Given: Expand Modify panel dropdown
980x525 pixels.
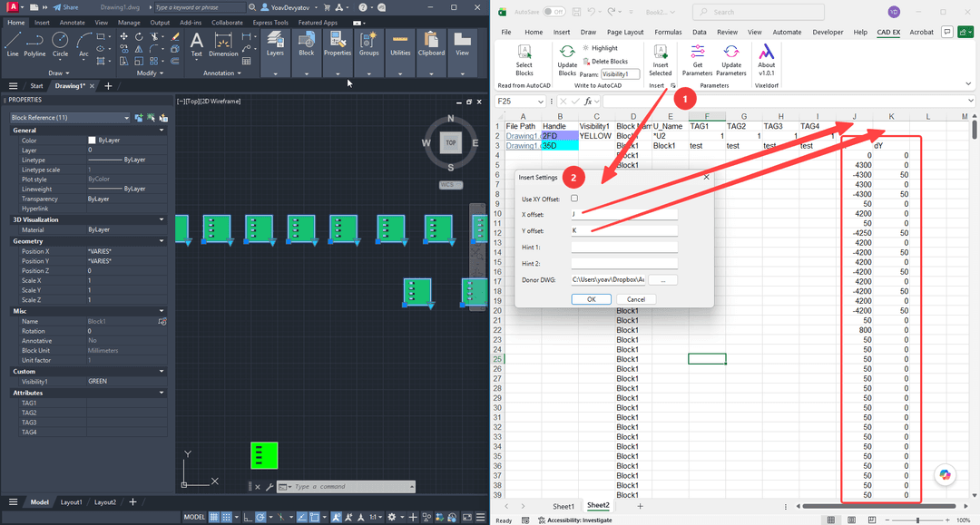Looking at the screenshot, I should pos(150,73).
